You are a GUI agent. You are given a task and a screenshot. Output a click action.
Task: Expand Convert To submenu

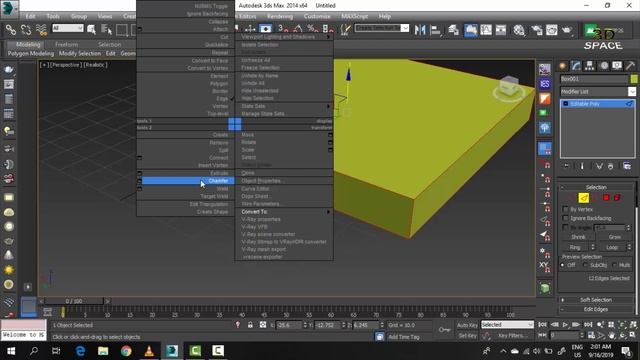pos(284,212)
